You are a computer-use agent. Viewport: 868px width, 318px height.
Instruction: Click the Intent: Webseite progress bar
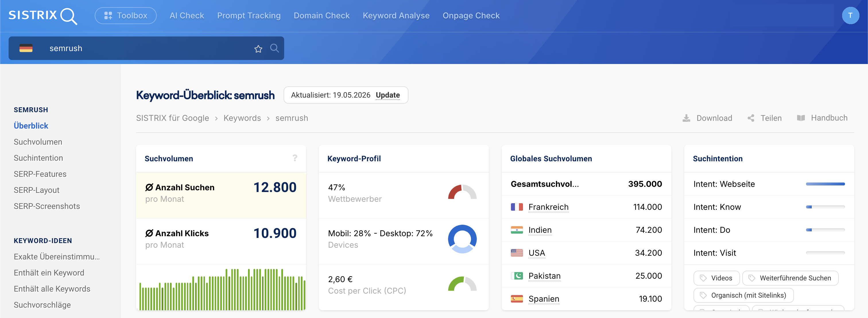pos(825,184)
